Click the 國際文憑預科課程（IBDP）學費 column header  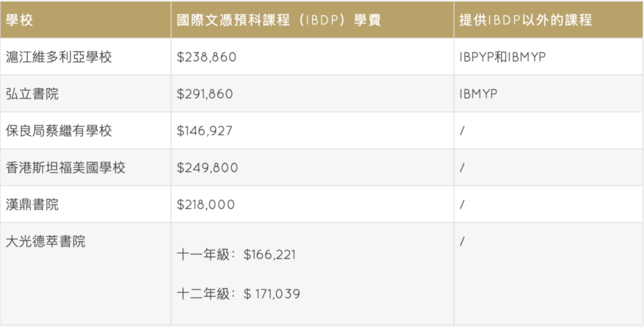pyautogui.click(x=278, y=20)
